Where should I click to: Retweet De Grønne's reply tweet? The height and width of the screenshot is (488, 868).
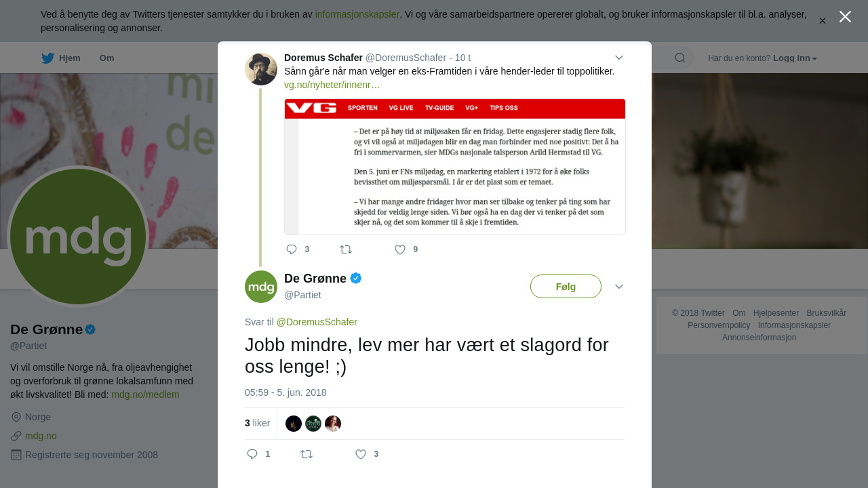(307, 454)
